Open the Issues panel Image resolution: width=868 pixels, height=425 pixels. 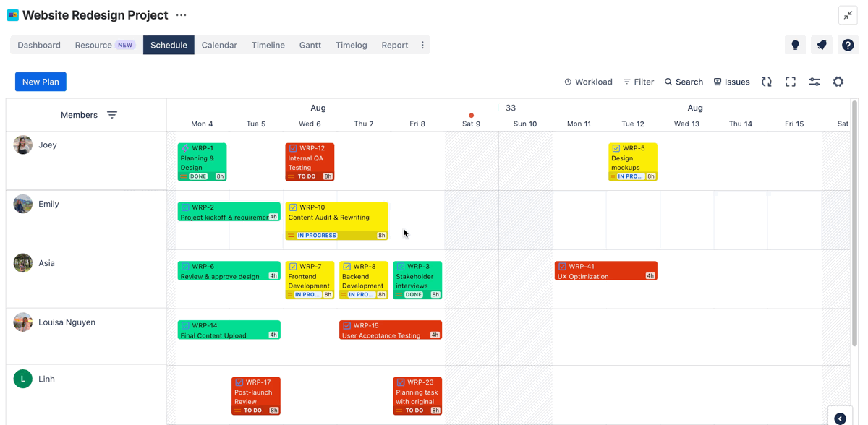pos(731,82)
